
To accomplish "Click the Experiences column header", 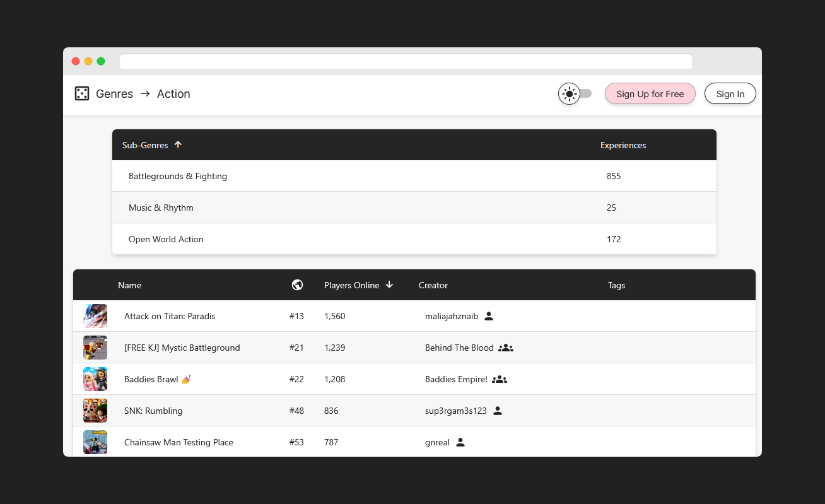I will tap(623, 145).
